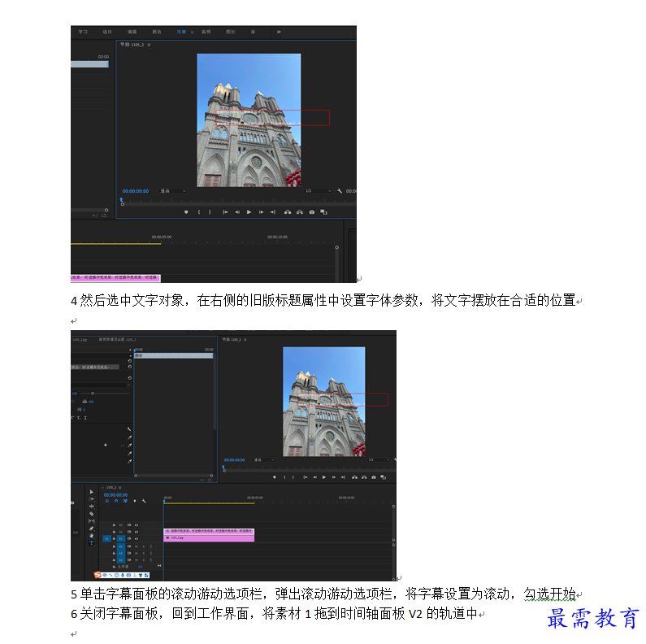The height and width of the screenshot is (644, 646).
Task: Click Mark Out brace in first program monitor
Action: pyautogui.click(x=210, y=212)
